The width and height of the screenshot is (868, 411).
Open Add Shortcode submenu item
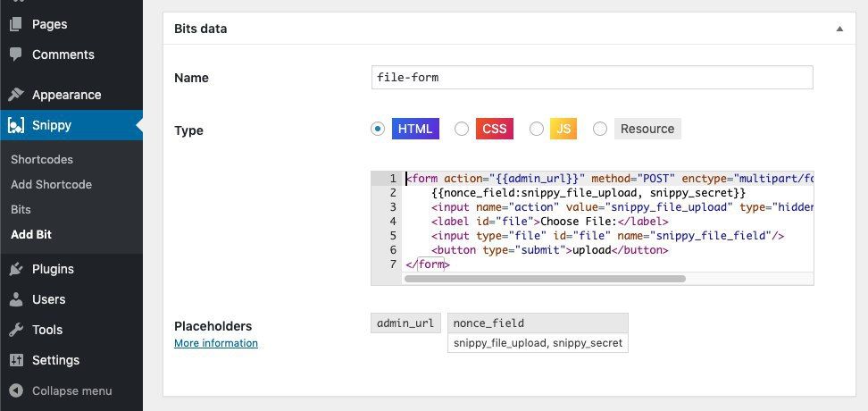coord(52,184)
